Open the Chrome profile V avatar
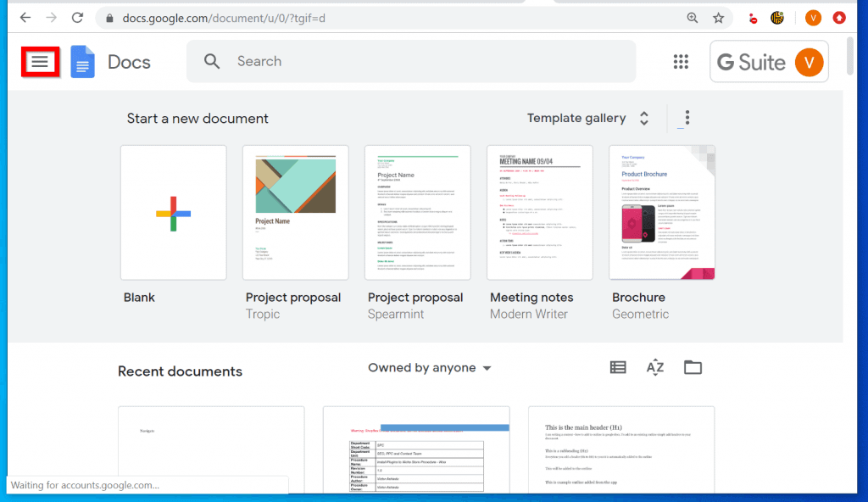The height and width of the screenshot is (502, 868). click(x=813, y=19)
